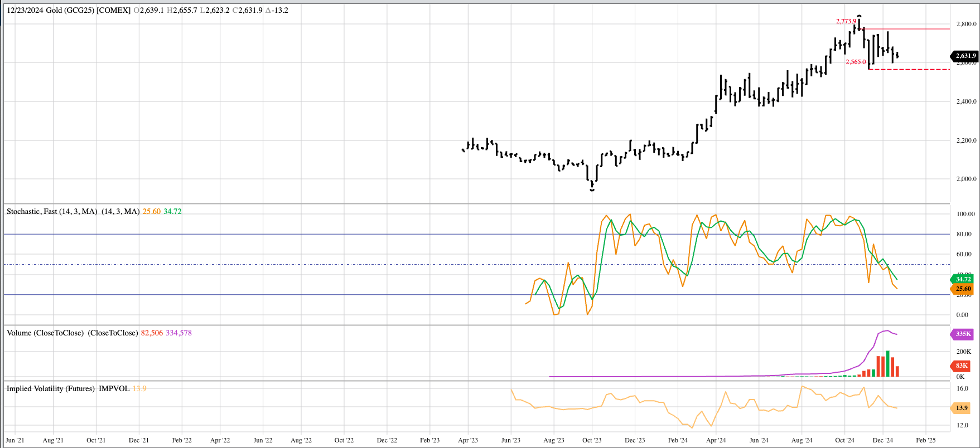
Task: Click the 2,800.0 price axis label
Action: tap(966, 24)
